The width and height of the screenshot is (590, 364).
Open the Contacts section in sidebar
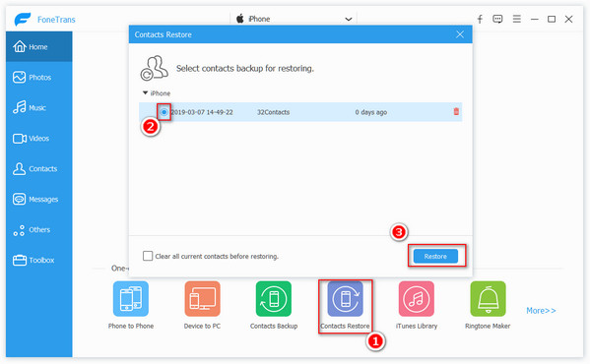click(x=38, y=168)
